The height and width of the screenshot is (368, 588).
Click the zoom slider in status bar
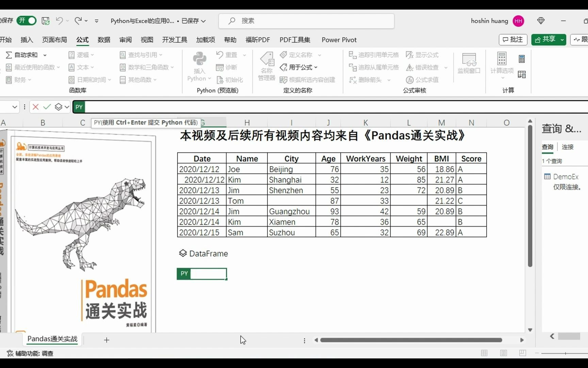(566, 353)
